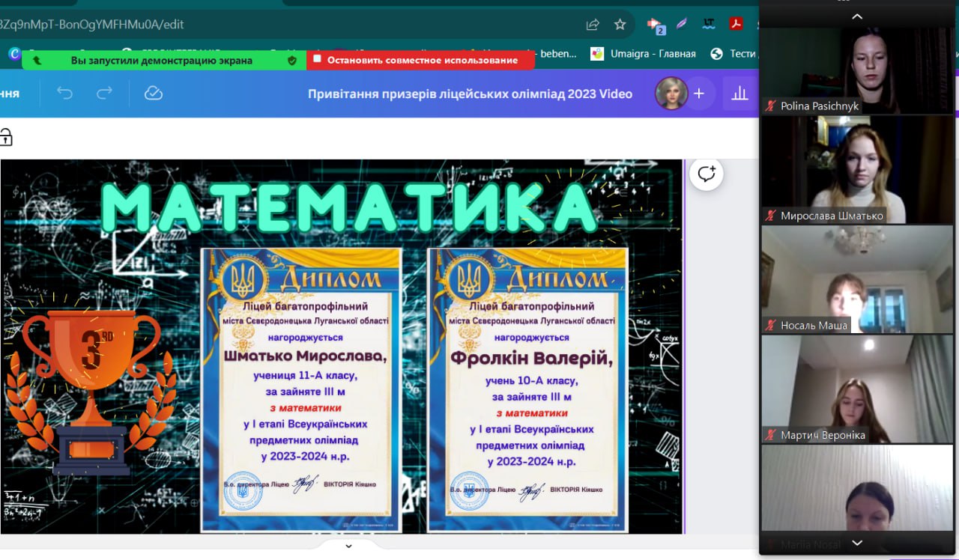Select Polina Pasichnyk's video tile
This screenshot has width=959, height=560.
pyautogui.click(x=857, y=71)
